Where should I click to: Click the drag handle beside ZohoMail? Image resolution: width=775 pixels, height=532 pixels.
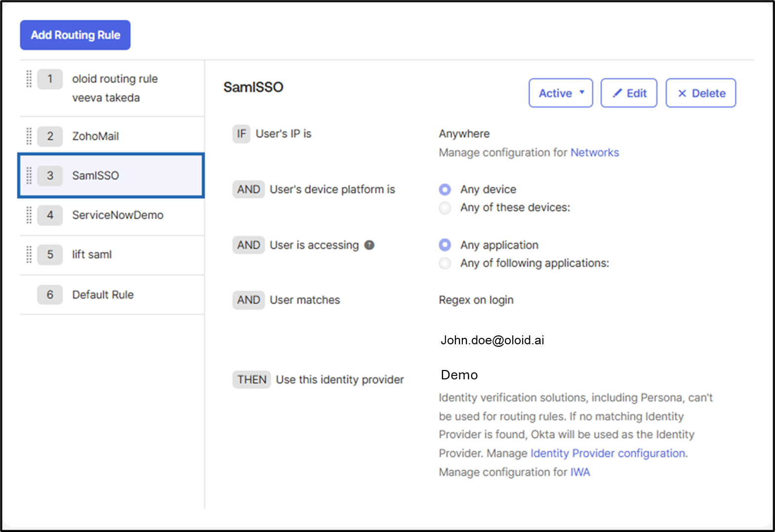click(29, 136)
